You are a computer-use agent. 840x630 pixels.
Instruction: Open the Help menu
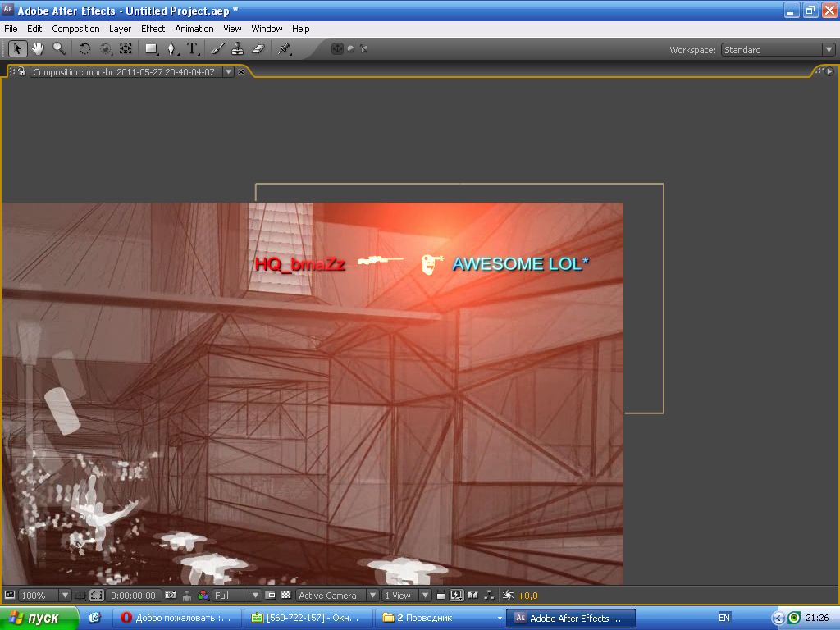(300, 29)
